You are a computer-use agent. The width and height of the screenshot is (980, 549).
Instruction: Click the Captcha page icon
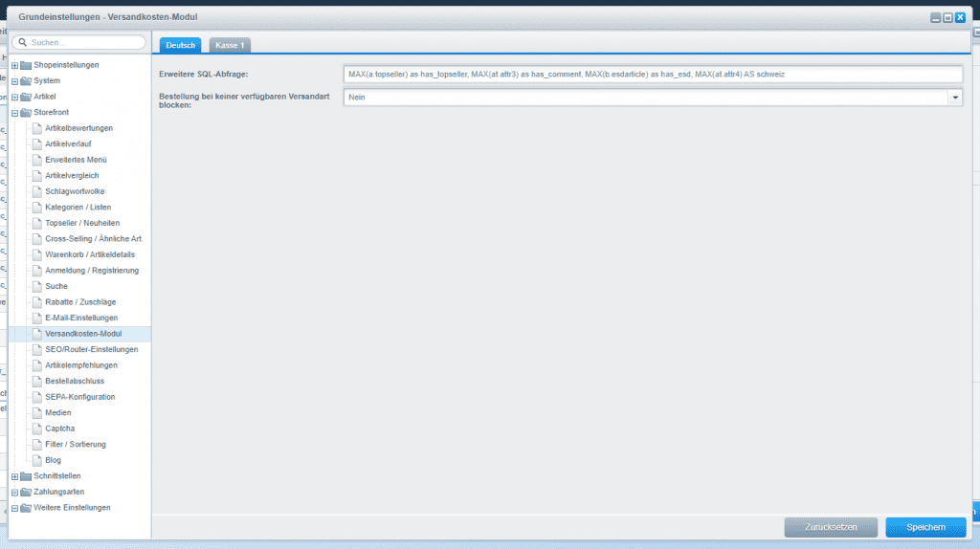pos(36,428)
